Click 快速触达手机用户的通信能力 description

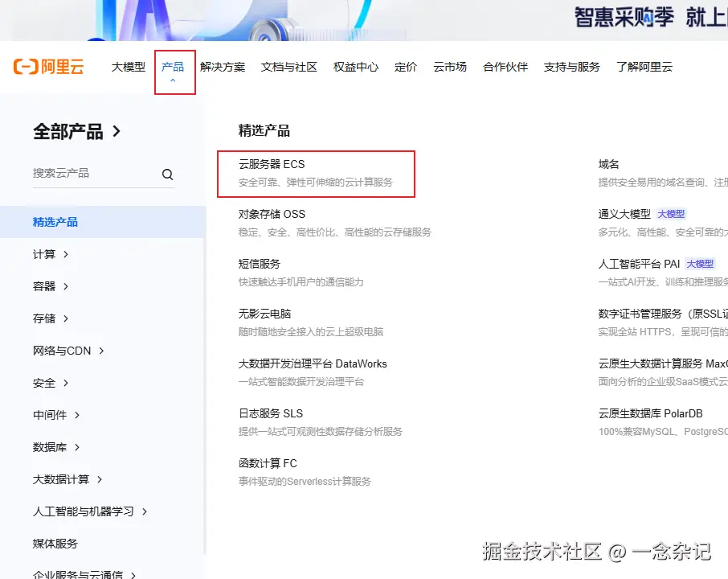point(301,282)
